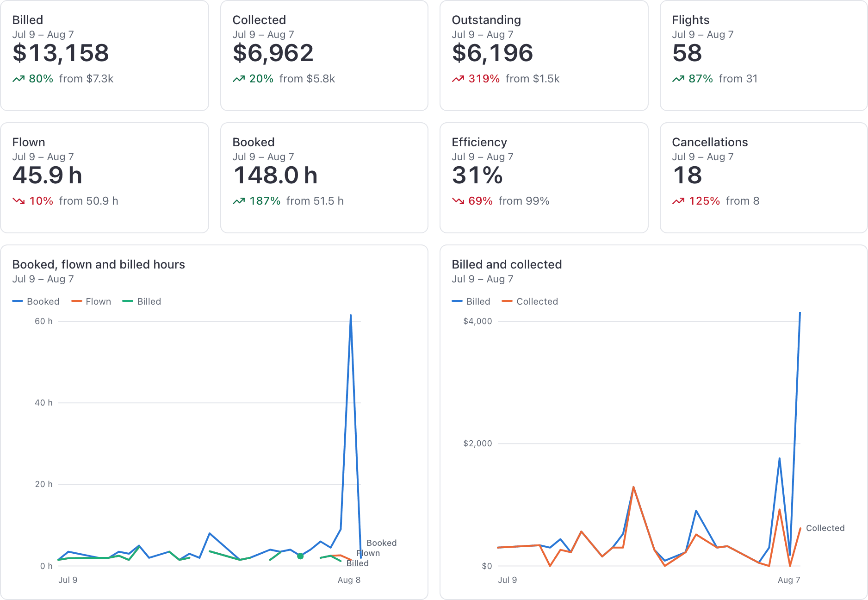
Task: Select the 45.9 h Flown value
Action: pos(47,175)
